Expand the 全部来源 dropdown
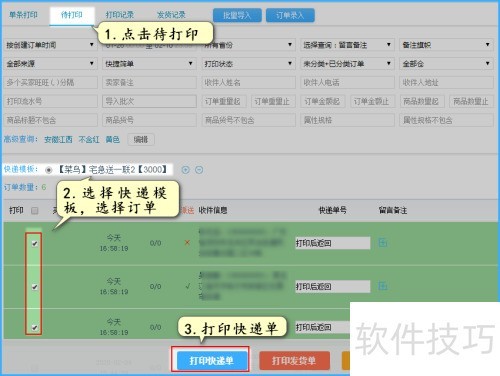 tap(50, 63)
